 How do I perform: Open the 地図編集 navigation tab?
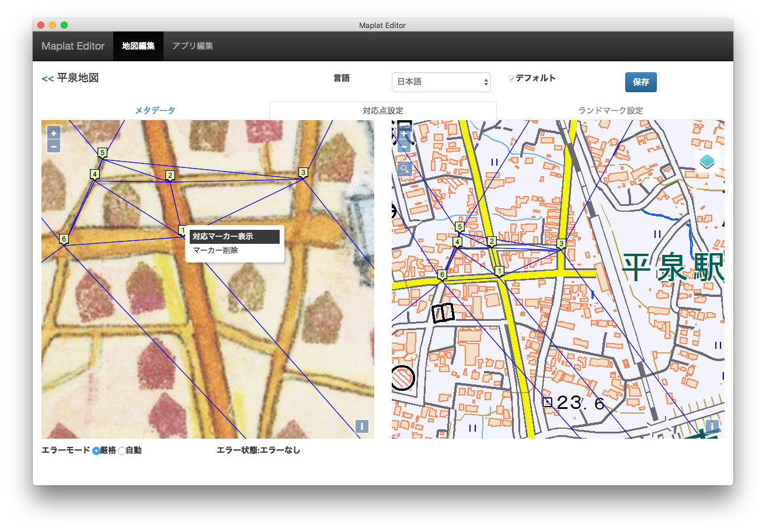[x=138, y=46]
